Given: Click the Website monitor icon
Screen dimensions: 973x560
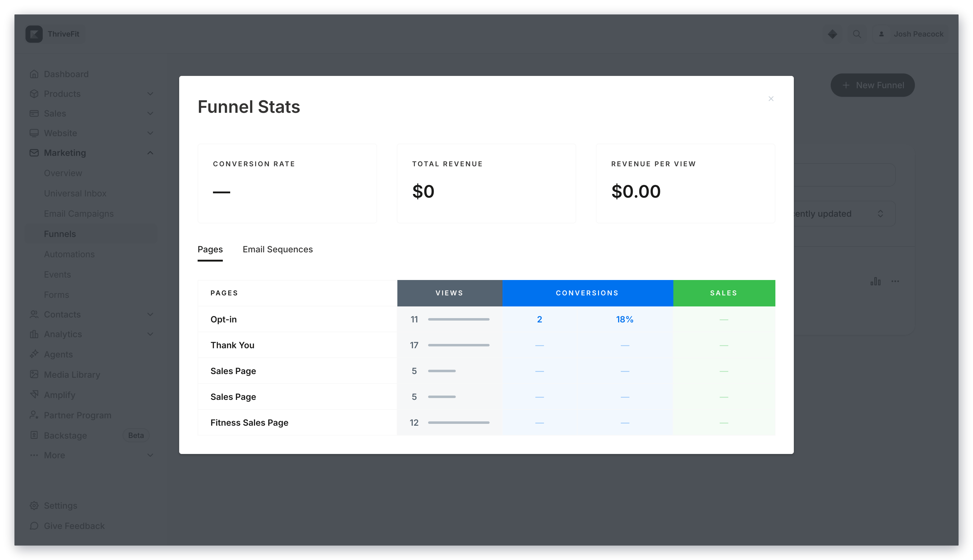Looking at the screenshot, I should click(x=34, y=133).
